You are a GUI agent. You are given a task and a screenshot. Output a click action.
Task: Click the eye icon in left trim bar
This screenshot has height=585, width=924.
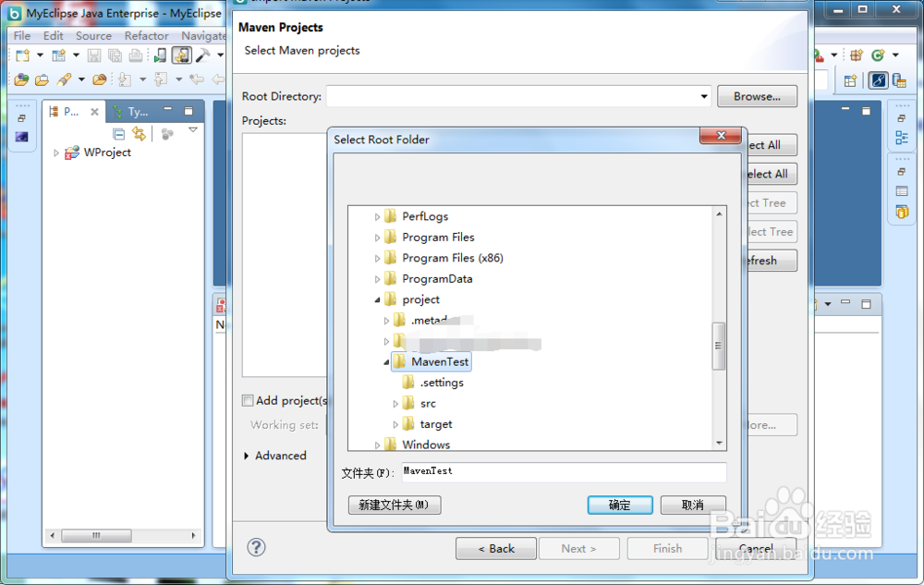click(x=22, y=137)
